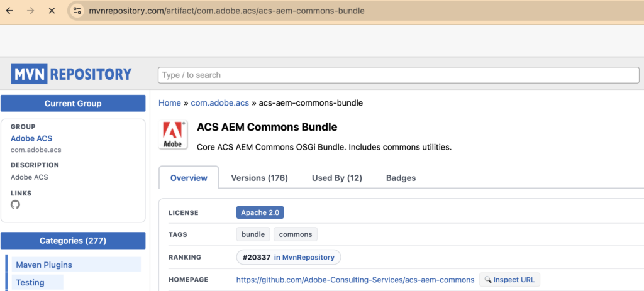The image size is (644, 291).
Task: Click the Apache 2.0 license badge
Action: [x=260, y=212]
